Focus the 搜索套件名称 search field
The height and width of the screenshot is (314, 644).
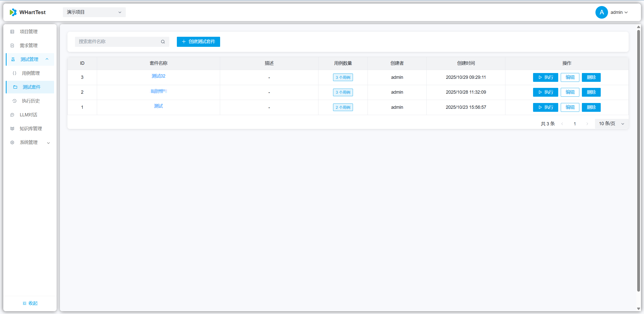point(118,42)
